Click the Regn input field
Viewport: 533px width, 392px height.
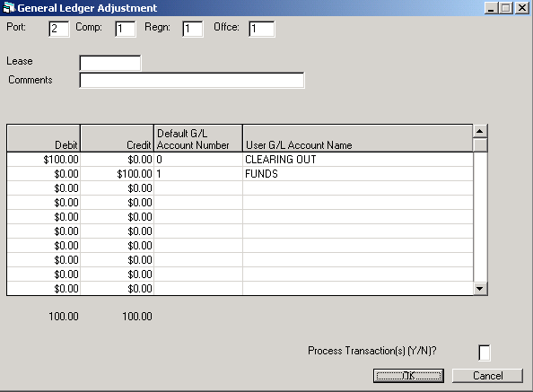coord(192,29)
